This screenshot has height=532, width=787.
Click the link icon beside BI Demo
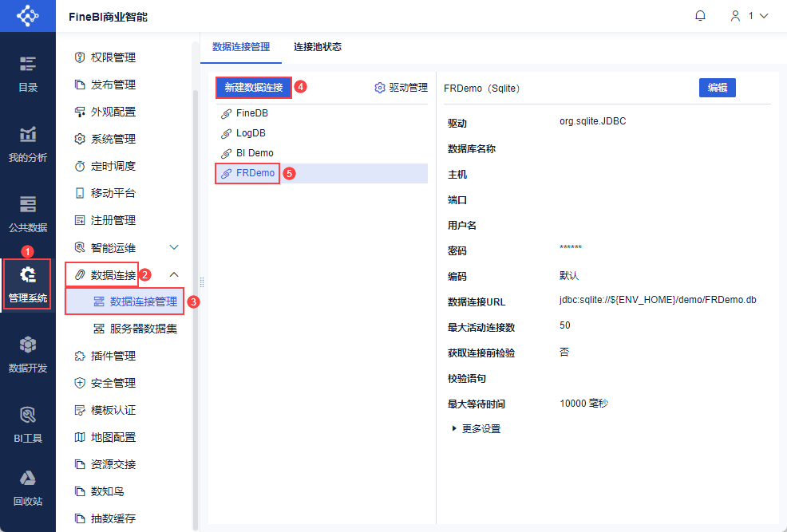point(227,153)
